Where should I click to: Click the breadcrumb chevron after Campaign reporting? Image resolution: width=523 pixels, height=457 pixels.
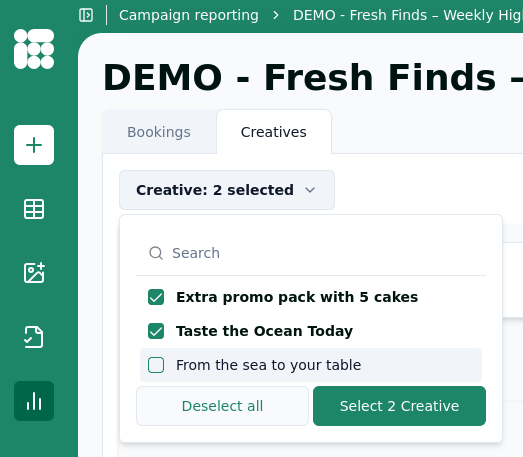click(276, 15)
